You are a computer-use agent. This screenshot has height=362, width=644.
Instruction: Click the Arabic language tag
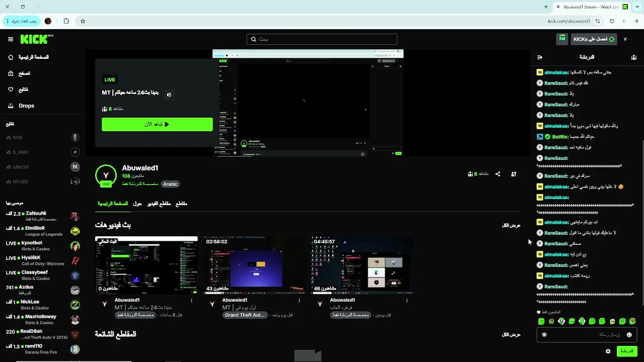pos(170,184)
